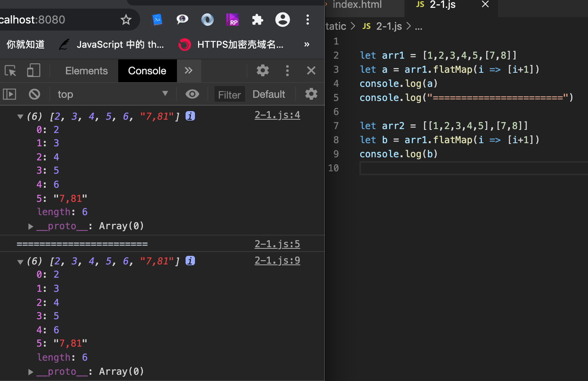Switch to the Console tab
The height and width of the screenshot is (381, 588).
click(147, 71)
